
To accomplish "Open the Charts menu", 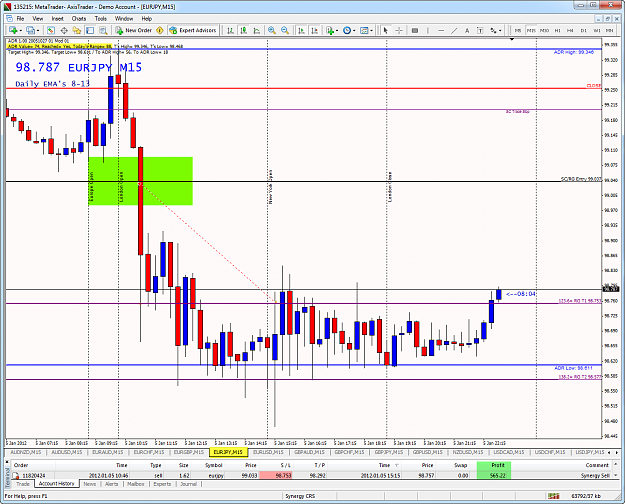I will pyautogui.click(x=79, y=18).
